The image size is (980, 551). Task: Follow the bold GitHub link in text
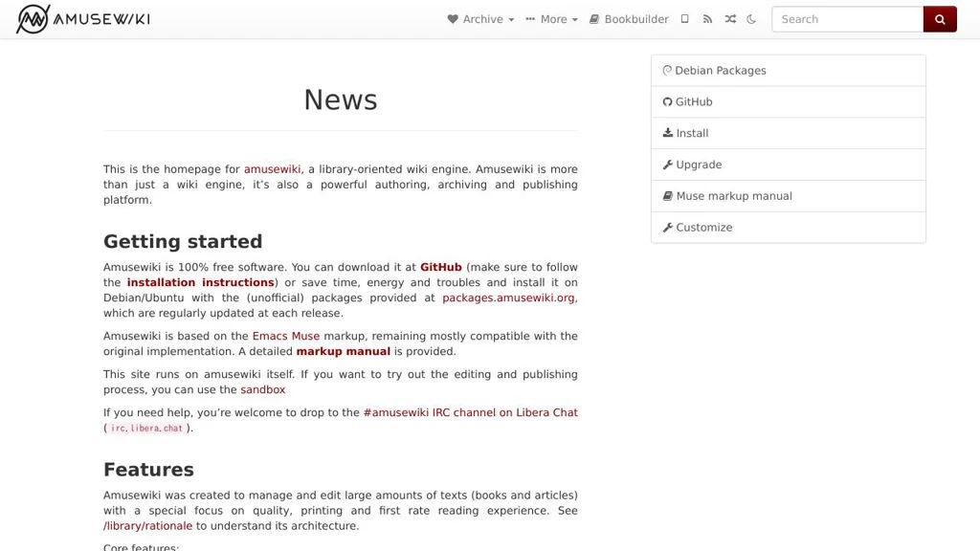click(440, 268)
